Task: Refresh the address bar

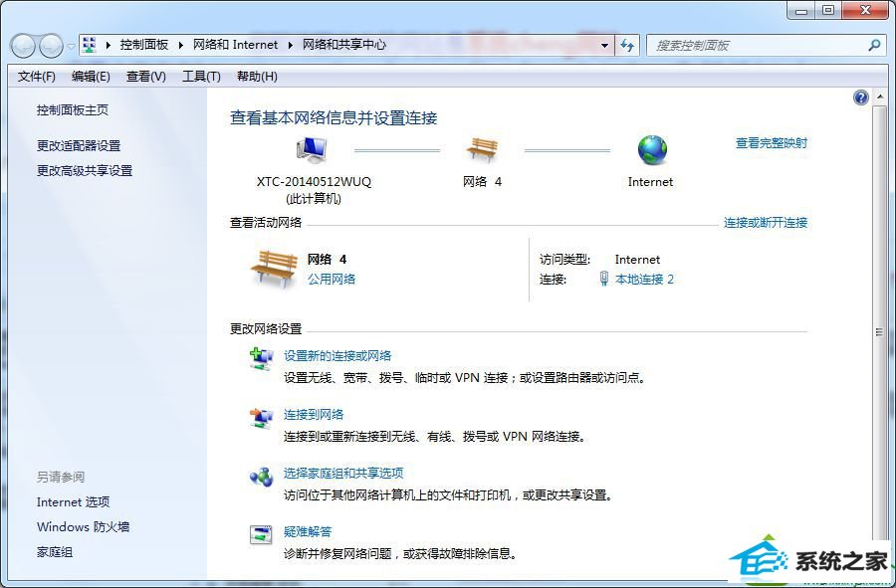Action: coord(627,45)
